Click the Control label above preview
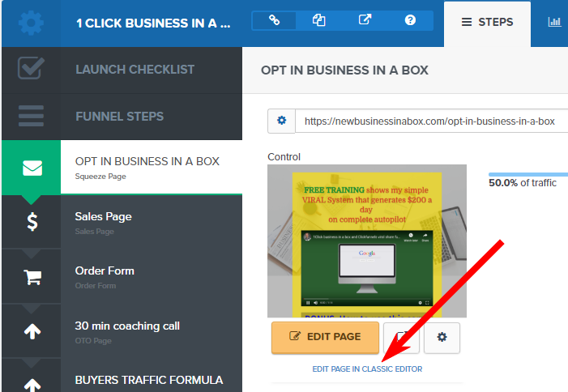This screenshot has width=568, height=392. click(x=284, y=157)
